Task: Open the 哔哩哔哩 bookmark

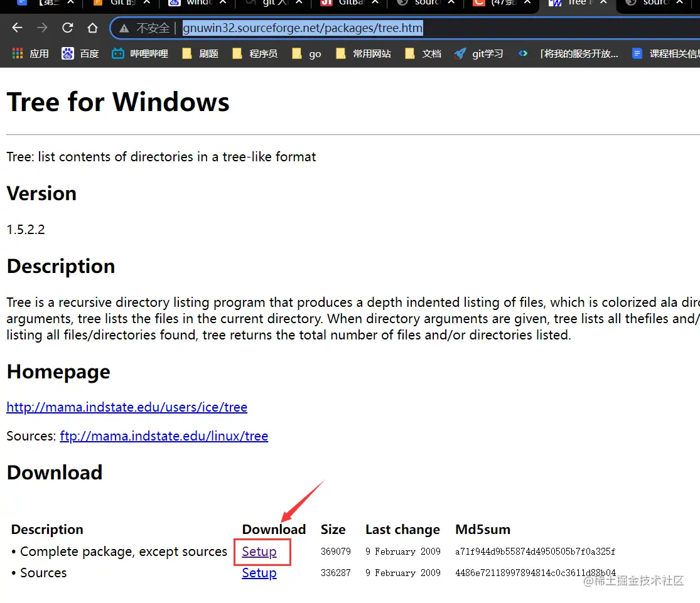Action: pos(140,54)
